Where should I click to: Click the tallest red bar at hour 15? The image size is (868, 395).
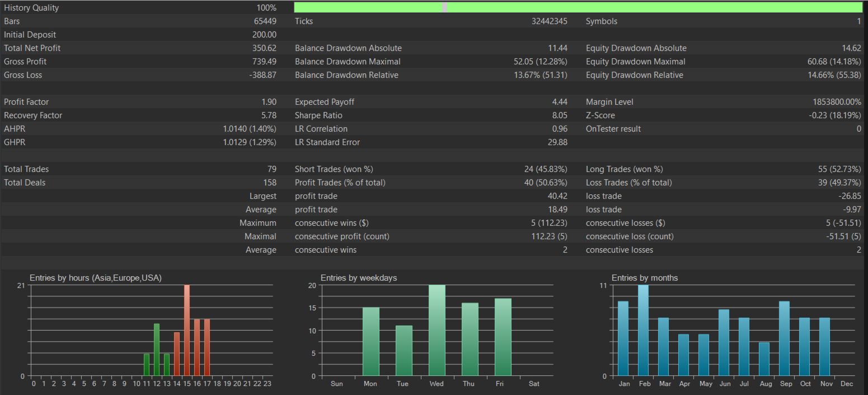coord(187,331)
